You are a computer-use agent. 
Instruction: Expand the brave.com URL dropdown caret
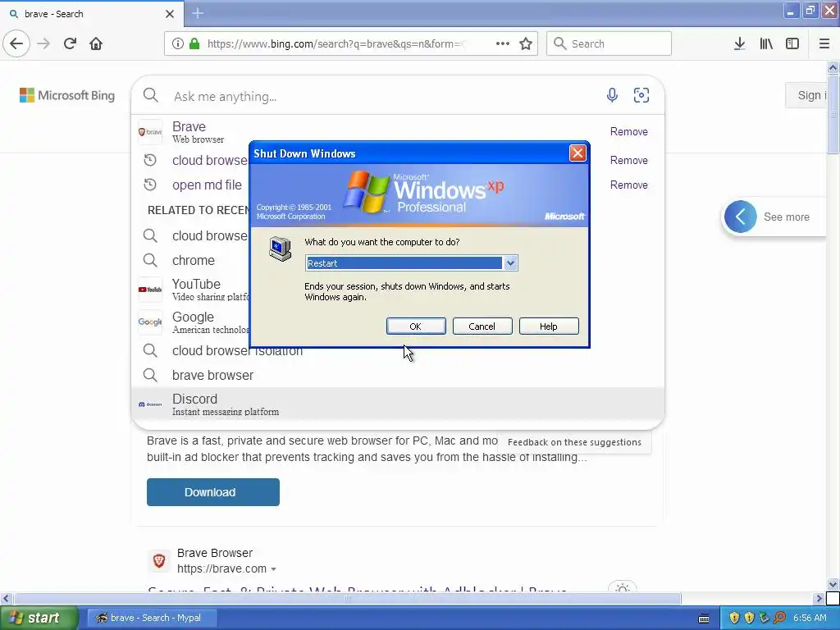pos(274,569)
